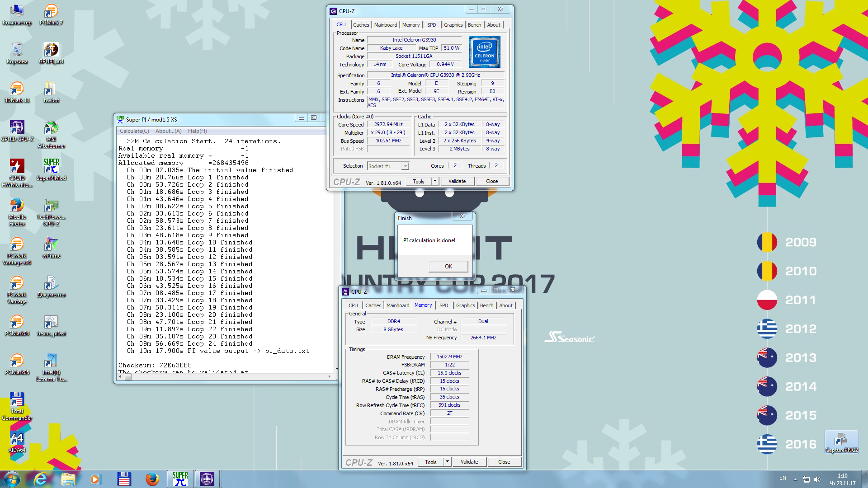Screen dimensions: 868x488
Task: Open Help menu in Super PI
Action: (197, 131)
